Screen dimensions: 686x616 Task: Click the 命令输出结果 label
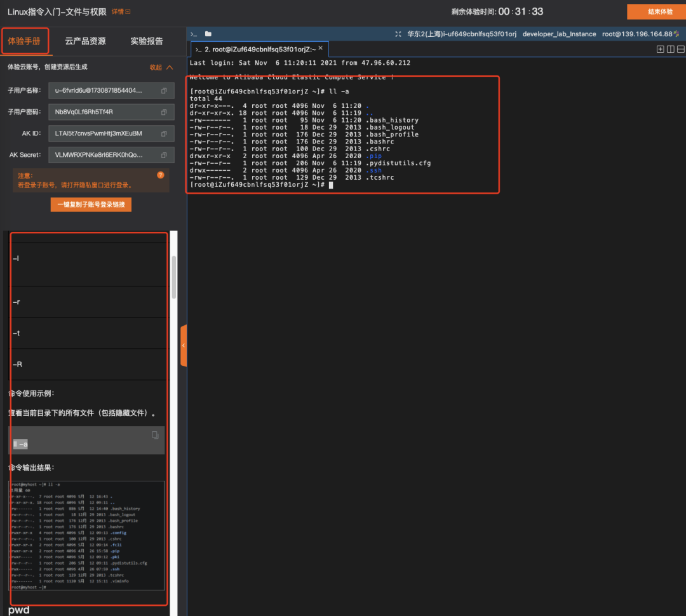[x=31, y=467]
